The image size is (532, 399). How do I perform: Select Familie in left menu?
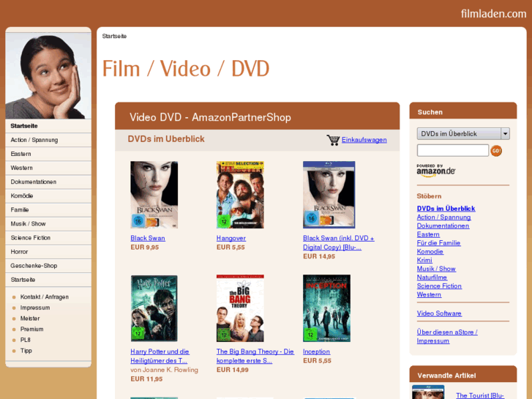[48, 210]
